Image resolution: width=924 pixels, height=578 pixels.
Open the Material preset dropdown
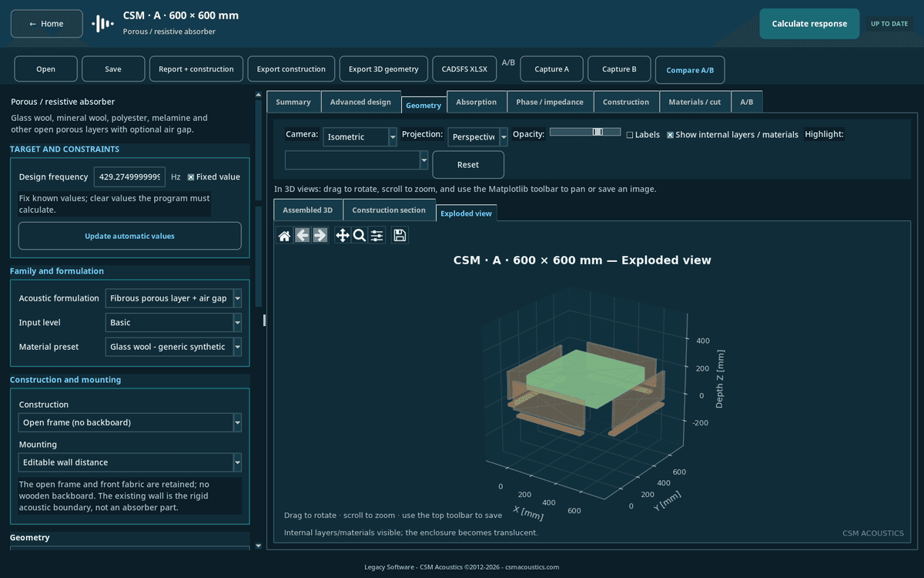(x=173, y=347)
